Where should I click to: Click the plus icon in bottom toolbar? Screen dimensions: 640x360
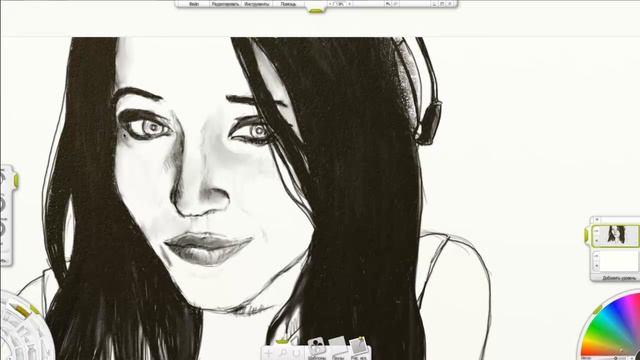(x=268, y=353)
